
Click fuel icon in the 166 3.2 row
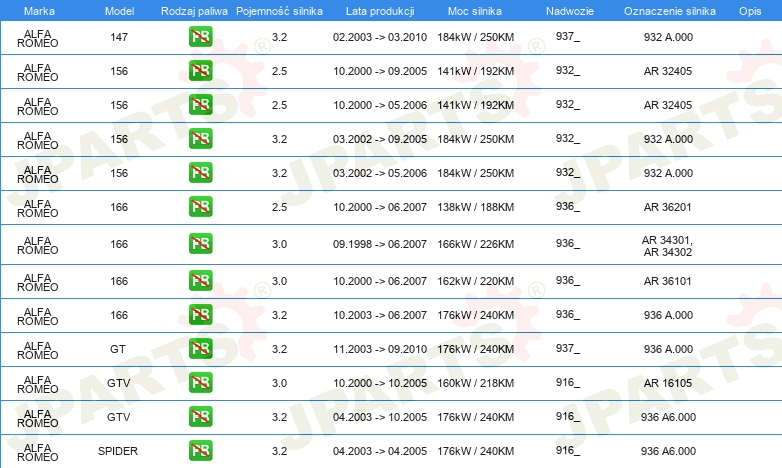[x=200, y=315]
